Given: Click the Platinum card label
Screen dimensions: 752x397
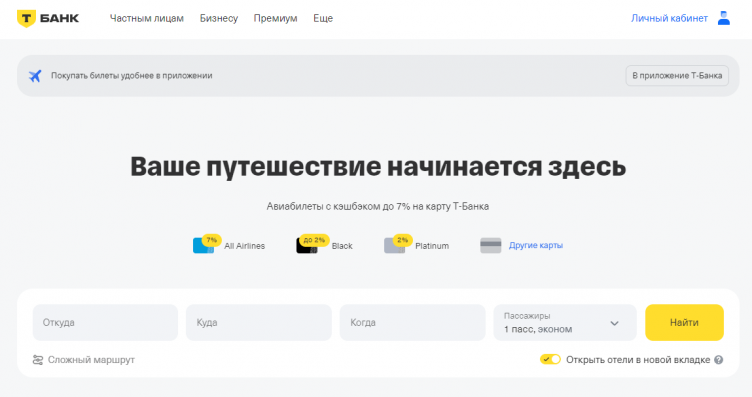Looking at the screenshot, I should [x=432, y=246].
